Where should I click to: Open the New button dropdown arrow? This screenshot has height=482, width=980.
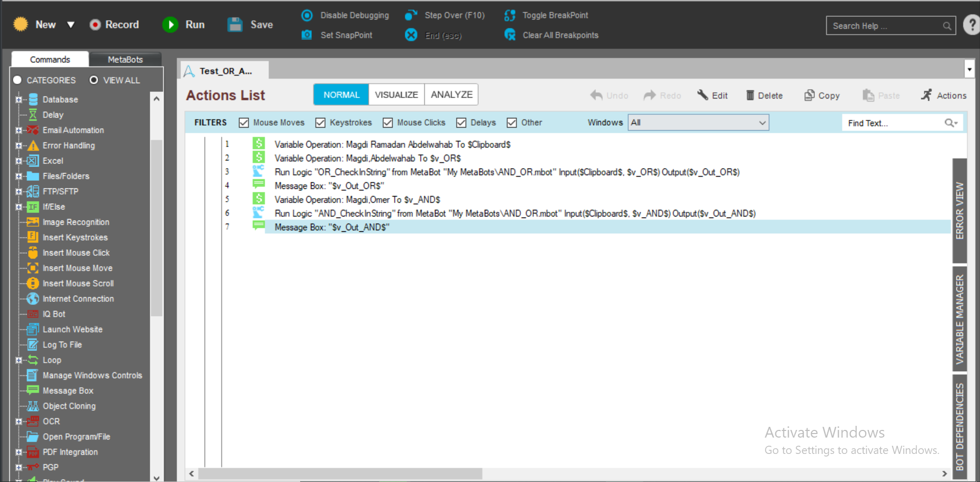71,25
